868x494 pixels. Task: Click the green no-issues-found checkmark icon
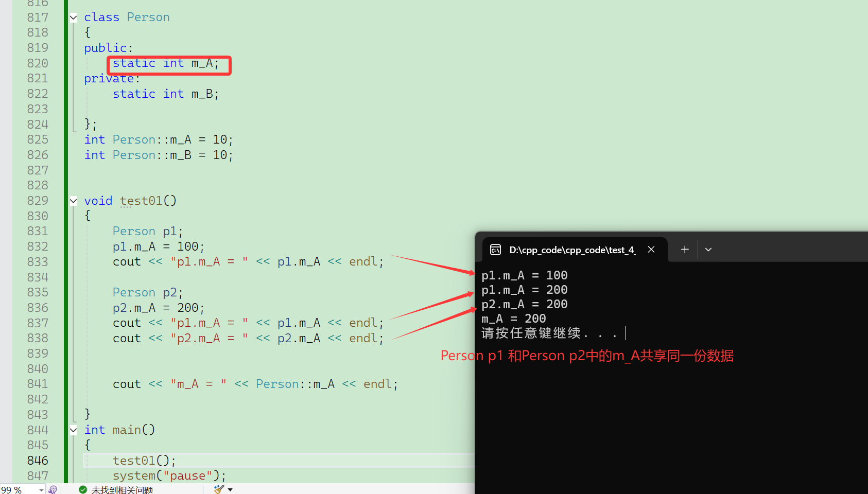coord(83,489)
